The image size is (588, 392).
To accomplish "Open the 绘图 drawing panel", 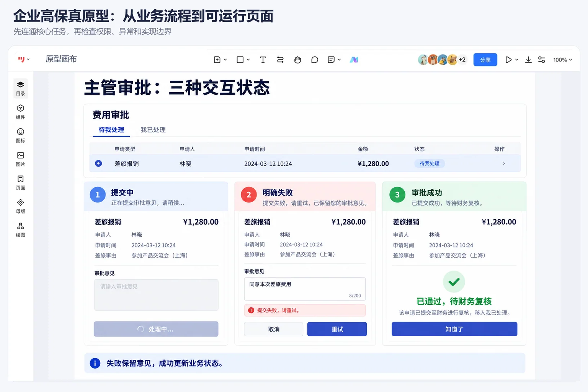I will [21, 230].
